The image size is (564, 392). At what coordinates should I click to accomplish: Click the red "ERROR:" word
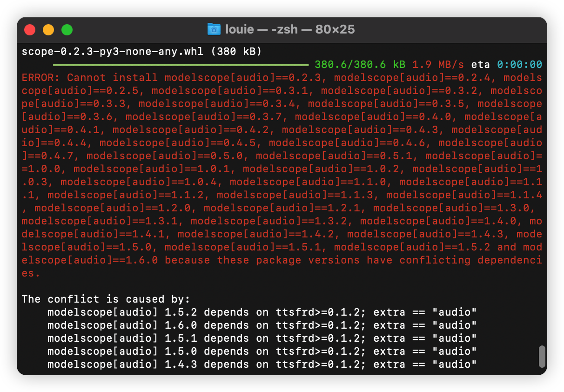pos(40,78)
